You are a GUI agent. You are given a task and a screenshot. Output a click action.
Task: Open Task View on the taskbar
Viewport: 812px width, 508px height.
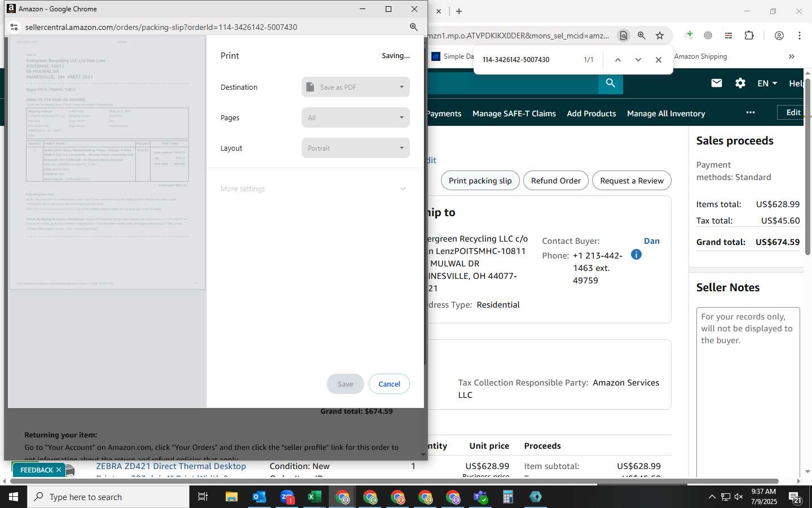[x=203, y=497]
